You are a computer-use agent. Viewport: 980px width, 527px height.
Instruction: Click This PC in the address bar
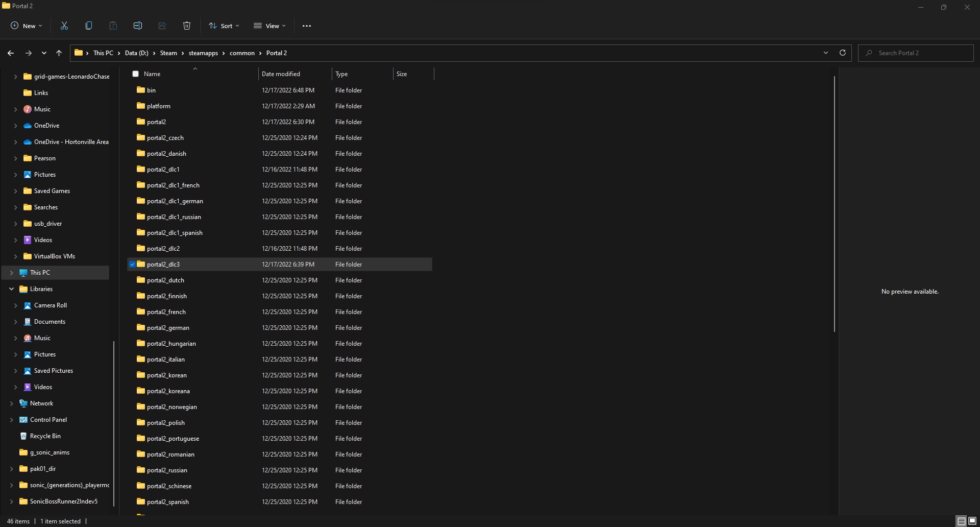click(103, 53)
